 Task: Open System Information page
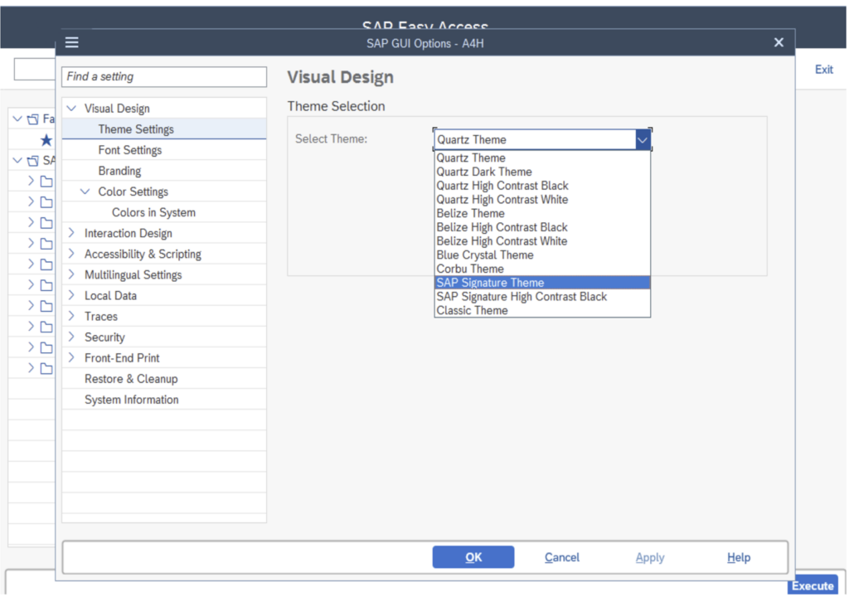(x=132, y=400)
